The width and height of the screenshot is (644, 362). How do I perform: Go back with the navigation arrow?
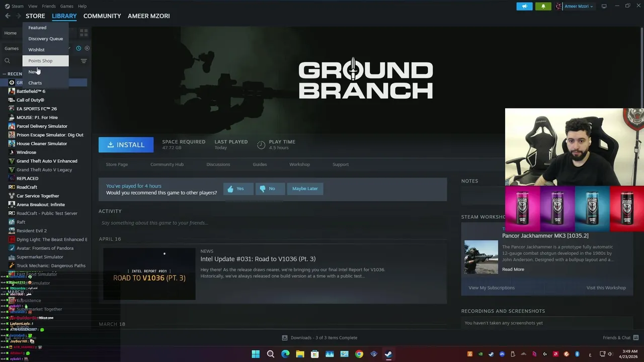click(8, 16)
